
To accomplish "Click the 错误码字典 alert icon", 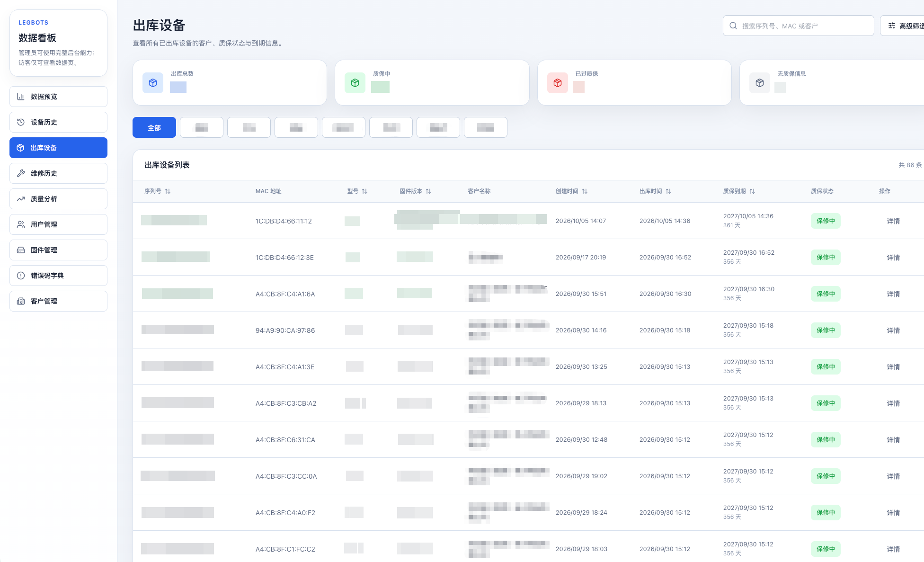I will 21,276.
